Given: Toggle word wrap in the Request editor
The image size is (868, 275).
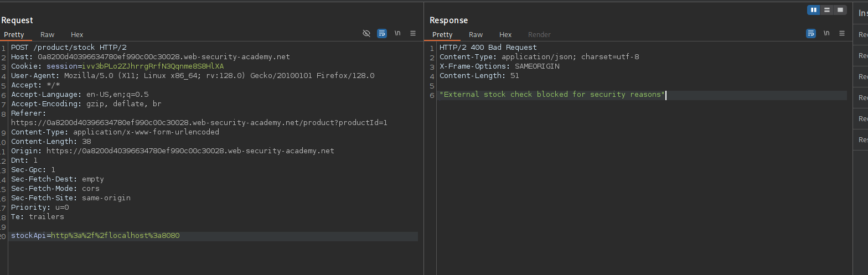Looking at the screenshot, I should 381,34.
